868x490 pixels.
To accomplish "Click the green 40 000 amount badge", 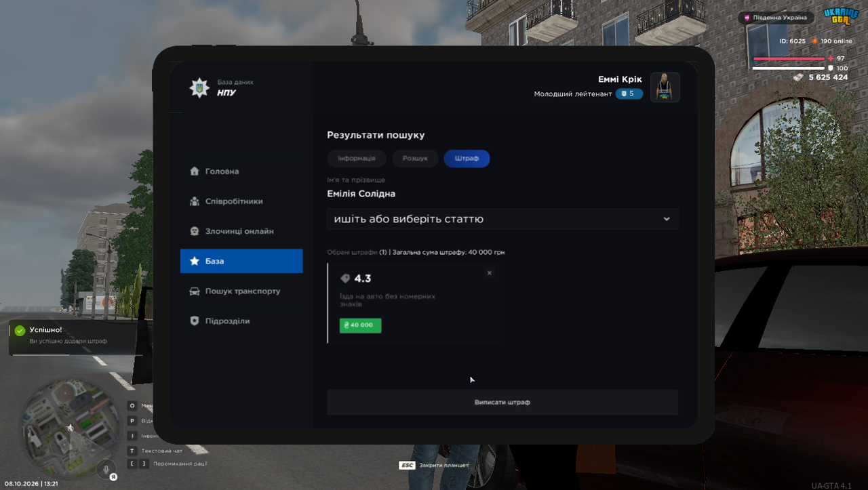I will coord(360,325).
